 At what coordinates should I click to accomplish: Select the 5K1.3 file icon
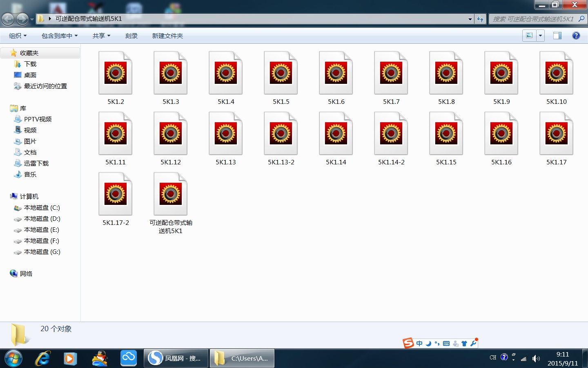coord(171,73)
